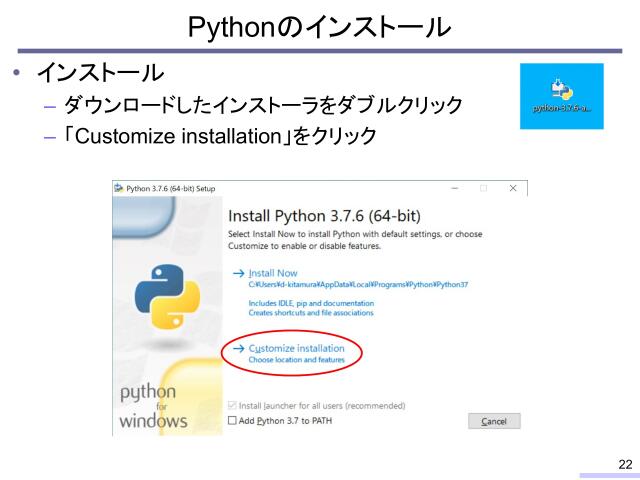The width and height of the screenshot is (640, 480).
Task: Click the 'Choose location and features' subtext
Action: 296,359
